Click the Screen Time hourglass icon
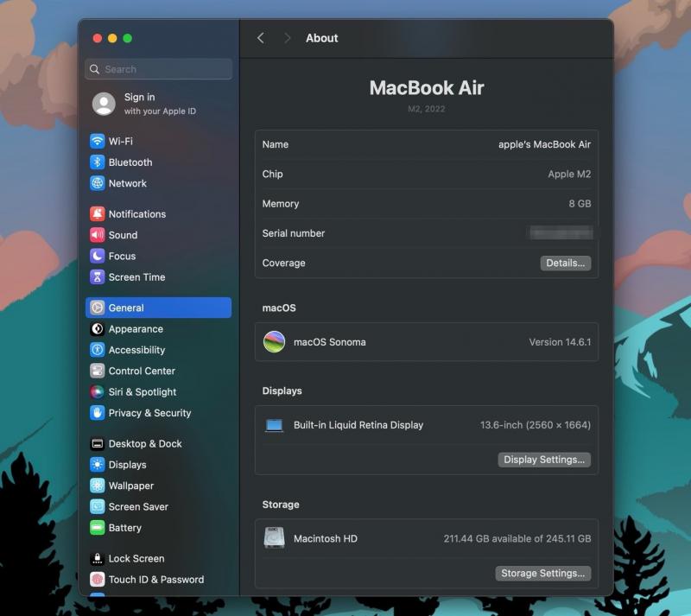Image resolution: width=691 pixels, height=616 pixels. coord(97,277)
